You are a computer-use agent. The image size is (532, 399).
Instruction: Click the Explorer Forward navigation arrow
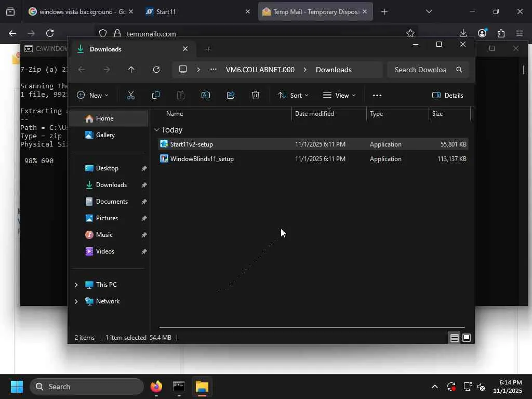point(107,70)
